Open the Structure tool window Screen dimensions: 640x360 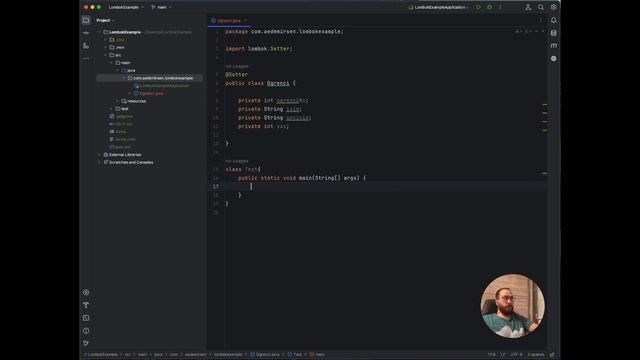pos(86,46)
